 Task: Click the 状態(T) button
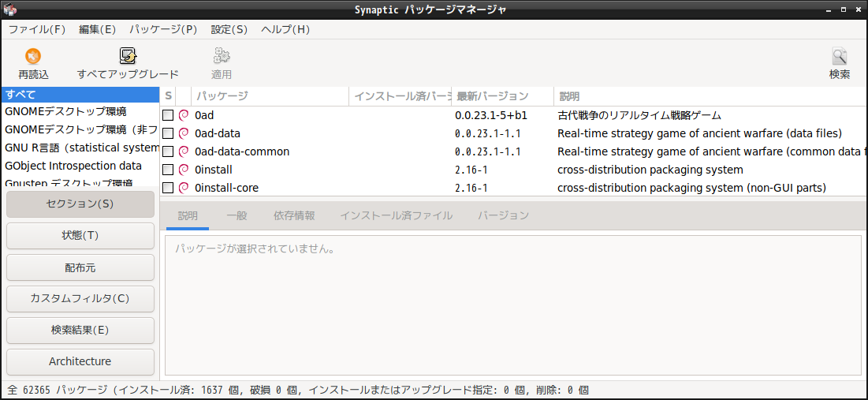(x=80, y=235)
